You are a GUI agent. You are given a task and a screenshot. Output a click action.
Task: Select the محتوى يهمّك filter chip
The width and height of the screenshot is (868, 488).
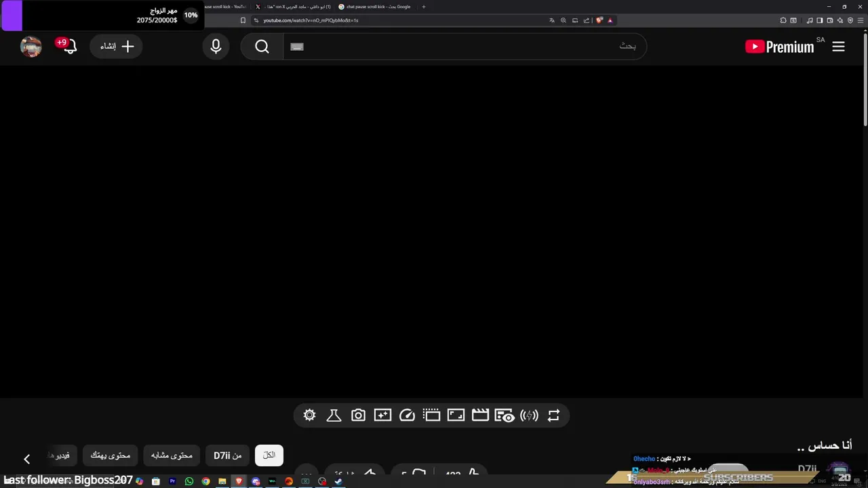111,455
